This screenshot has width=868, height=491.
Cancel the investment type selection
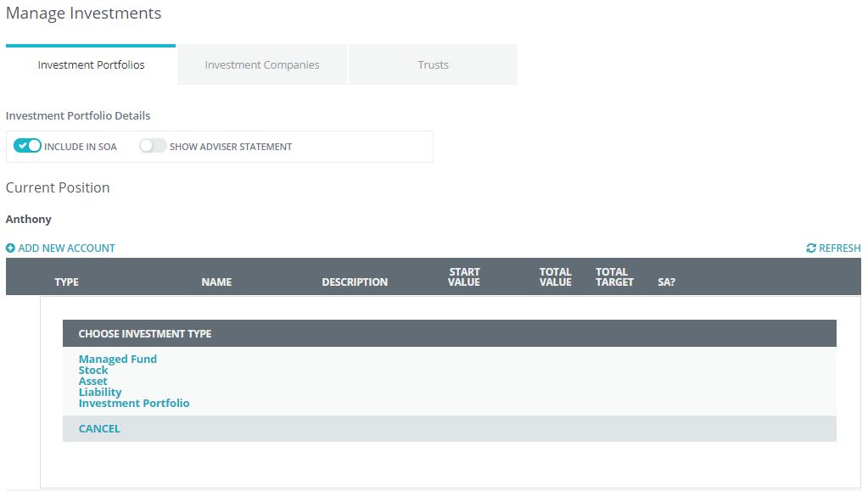[x=99, y=428]
